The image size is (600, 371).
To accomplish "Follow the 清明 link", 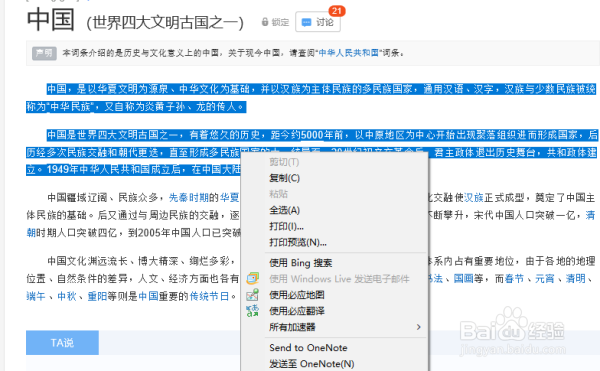I will click(576, 278).
